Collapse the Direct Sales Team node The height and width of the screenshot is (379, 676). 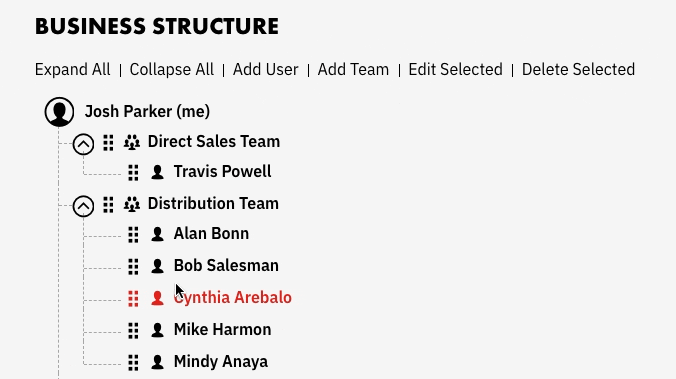[83, 144]
